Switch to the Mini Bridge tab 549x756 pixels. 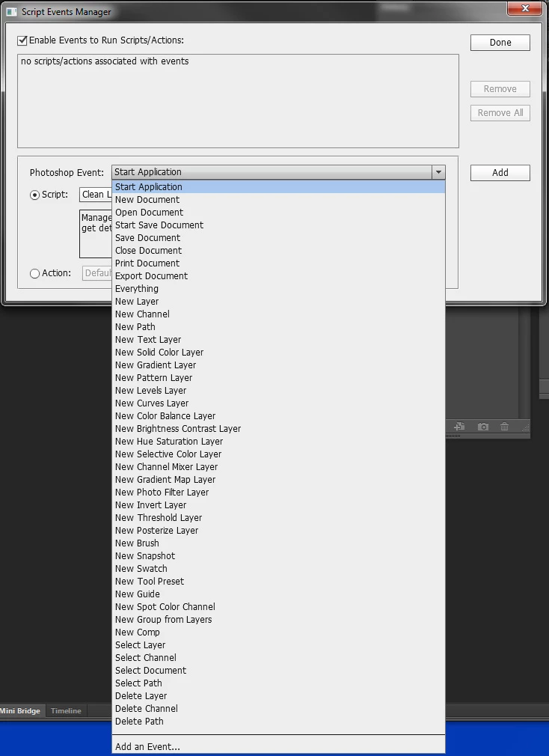click(x=22, y=710)
